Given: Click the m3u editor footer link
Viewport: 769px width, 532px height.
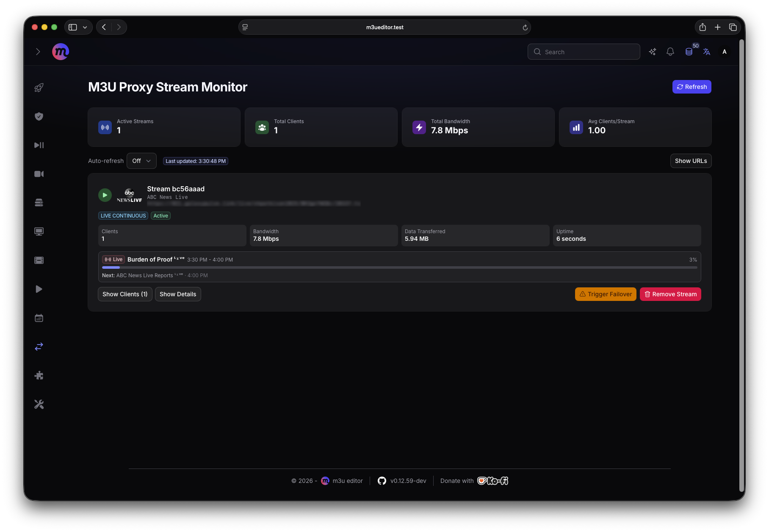Looking at the screenshot, I should (342, 481).
